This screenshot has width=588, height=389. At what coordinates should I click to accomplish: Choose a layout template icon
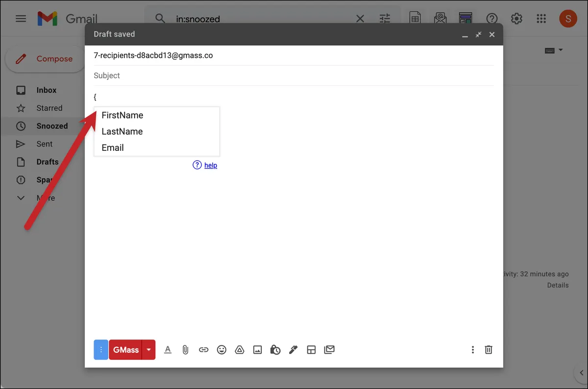point(311,350)
